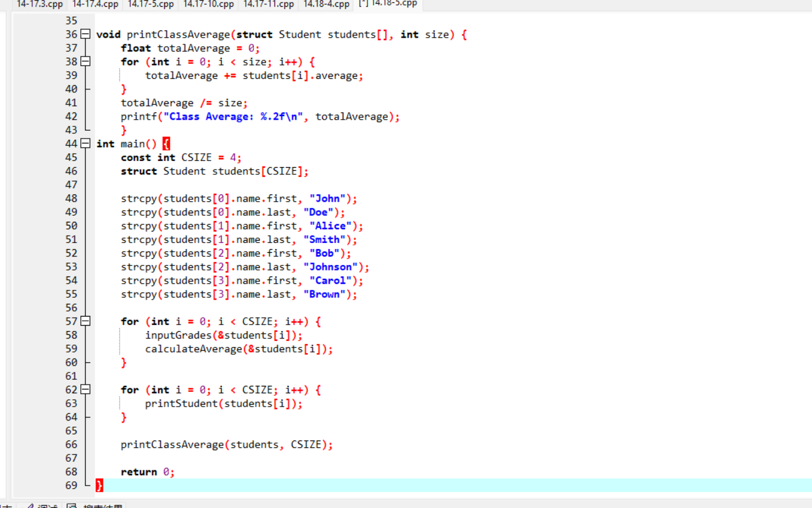812x508 pixels.
Task: Select the 14.17-5.cpp tab
Action: click(150, 4)
